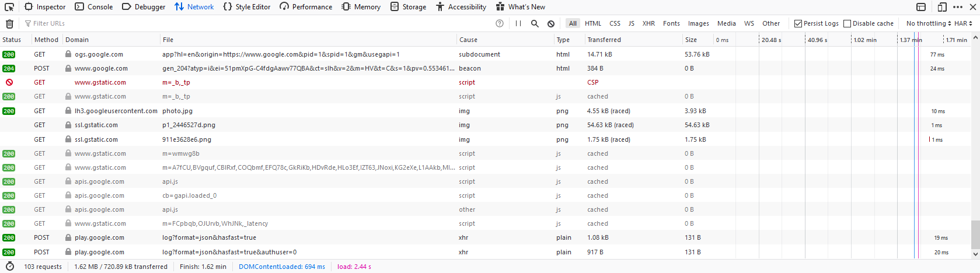Image resolution: width=980 pixels, height=273 pixels.
Task: Click the element picker icon
Action: coord(9,7)
